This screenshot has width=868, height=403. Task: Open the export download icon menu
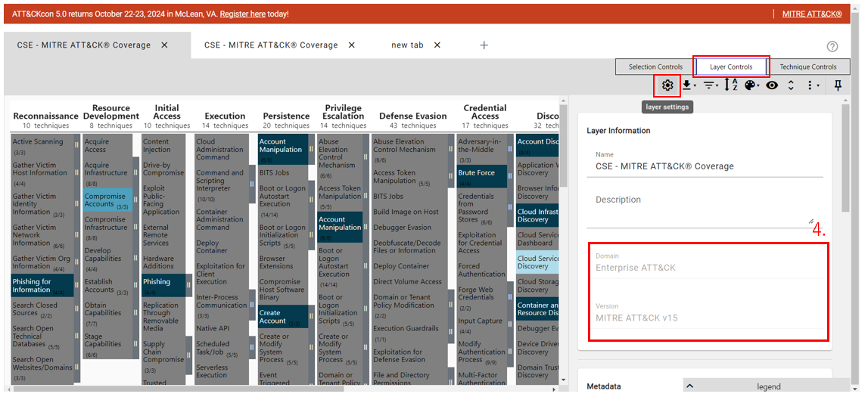coord(689,85)
